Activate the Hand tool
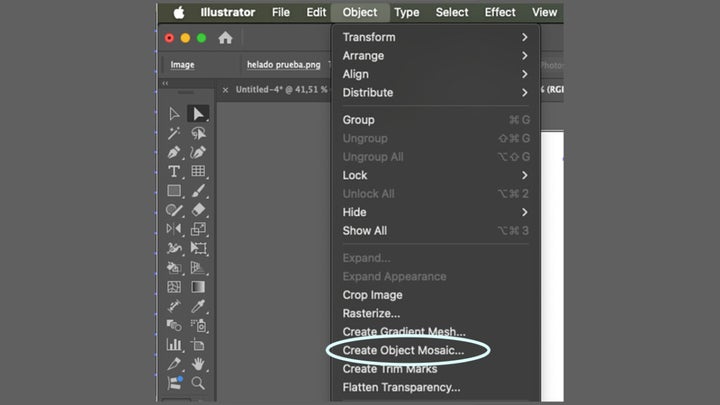The height and width of the screenshot is (405, 720). click(199, 363)
